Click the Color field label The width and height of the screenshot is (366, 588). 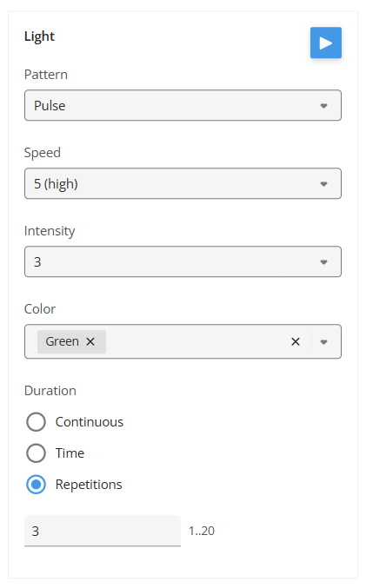40,309
